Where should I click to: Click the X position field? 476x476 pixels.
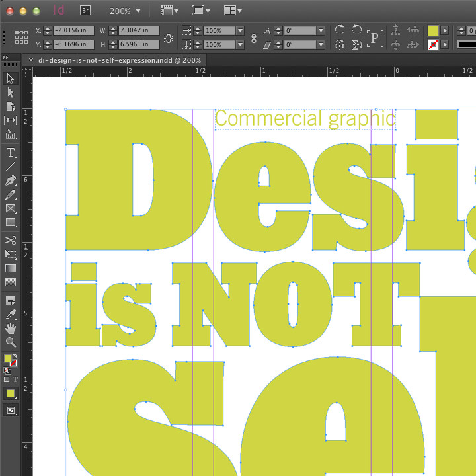pyautogui.click(x=74, y=30)
